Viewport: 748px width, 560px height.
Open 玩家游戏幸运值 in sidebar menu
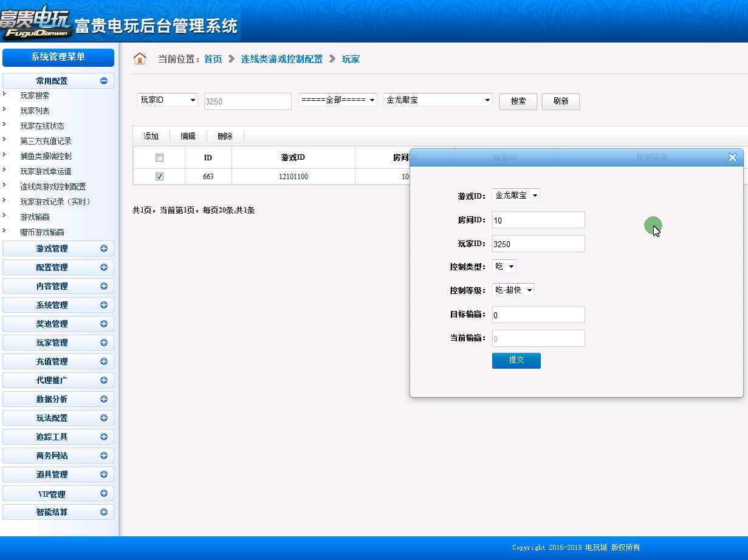click(x=46, y=171)
